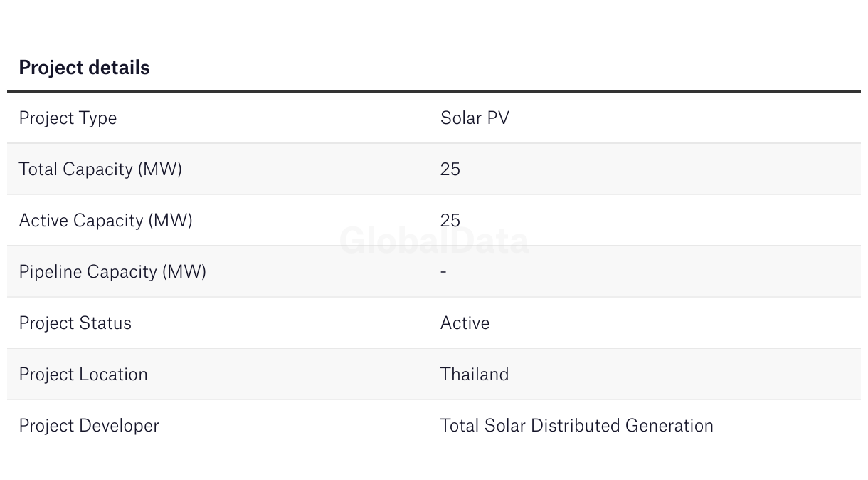This screenshot has width=868, height=480.
Task: Select the Total Capacity value 25
Action: pos(450,169)
